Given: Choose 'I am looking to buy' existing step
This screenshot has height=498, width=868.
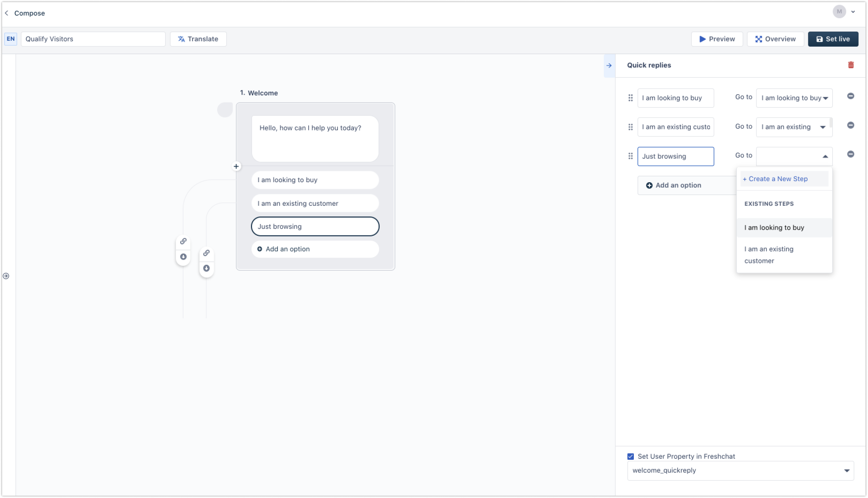Looking at the screenshot, I should pos(774,228).
